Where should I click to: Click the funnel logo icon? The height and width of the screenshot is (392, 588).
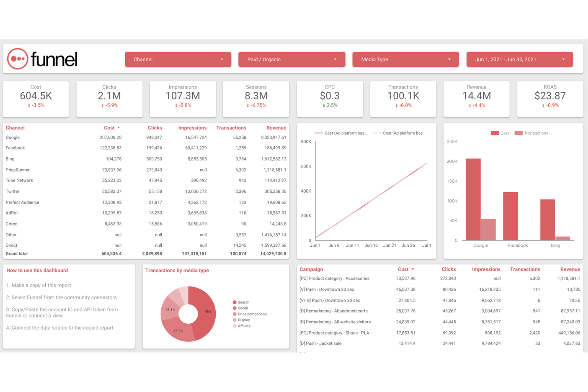tap(17, 59)
